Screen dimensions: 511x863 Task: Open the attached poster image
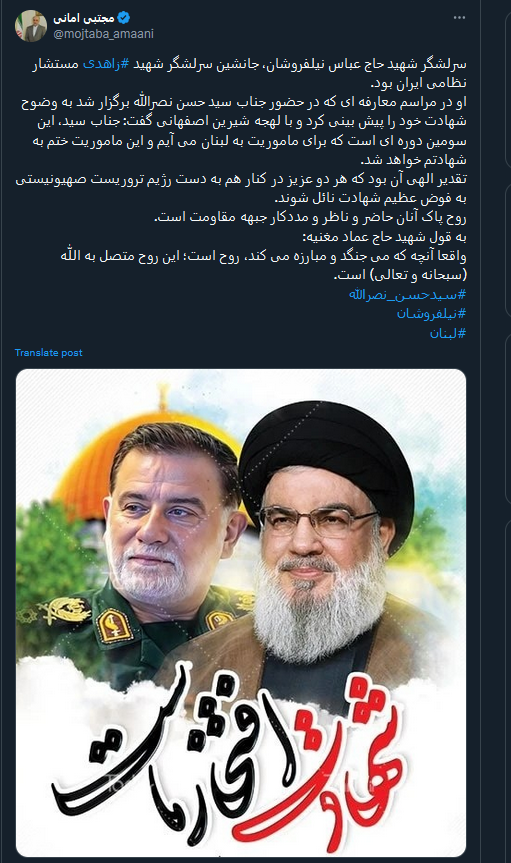coord(241,613)
